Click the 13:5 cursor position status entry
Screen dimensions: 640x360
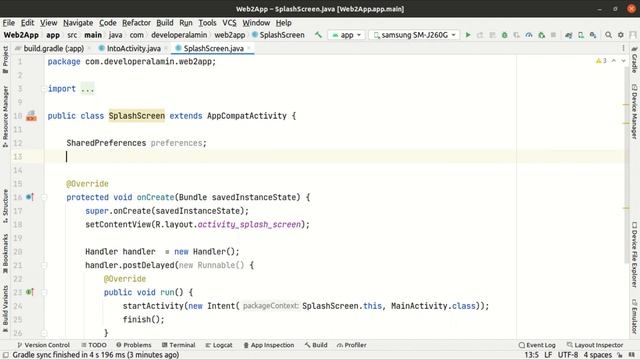[x=531, y=355]
